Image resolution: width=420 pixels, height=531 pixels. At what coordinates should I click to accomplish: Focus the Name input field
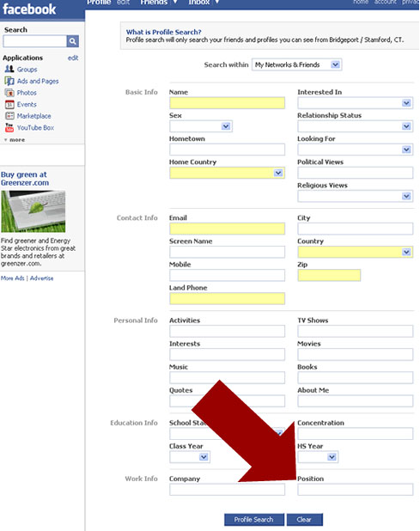227,103
